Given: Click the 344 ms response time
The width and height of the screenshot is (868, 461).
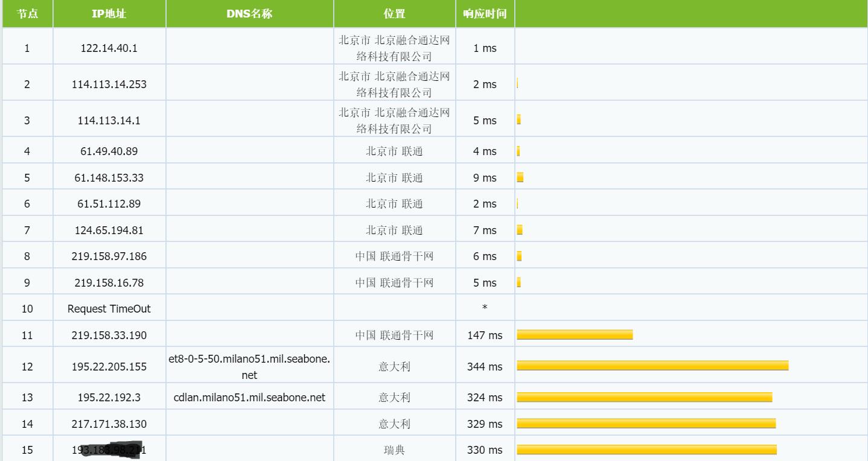Looking at the screenshot, I should (x=485, y=367).
